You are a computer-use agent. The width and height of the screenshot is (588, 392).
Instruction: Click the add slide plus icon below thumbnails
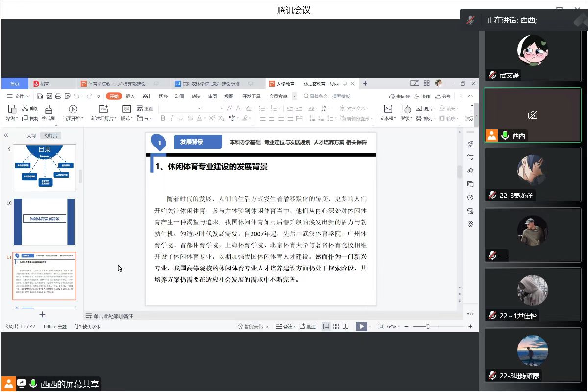point(42,314)
